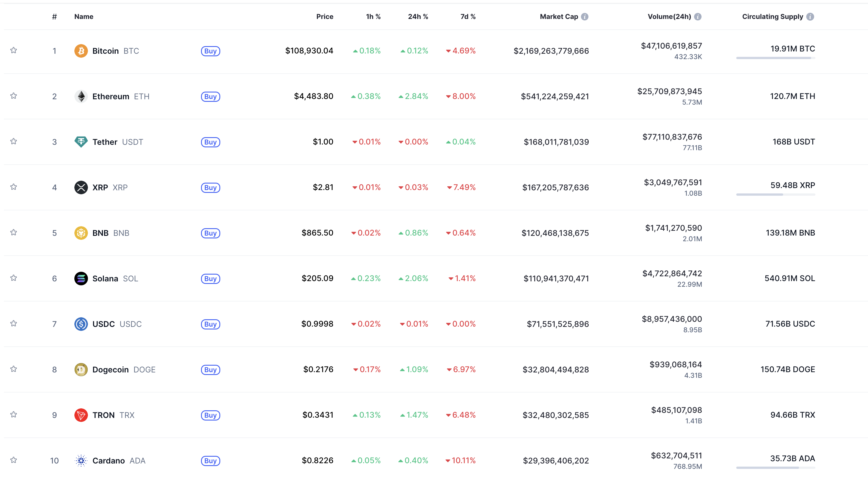
Task: Sort by the 7d % column header
Action: pyautogui.click(x=468, y=16)
